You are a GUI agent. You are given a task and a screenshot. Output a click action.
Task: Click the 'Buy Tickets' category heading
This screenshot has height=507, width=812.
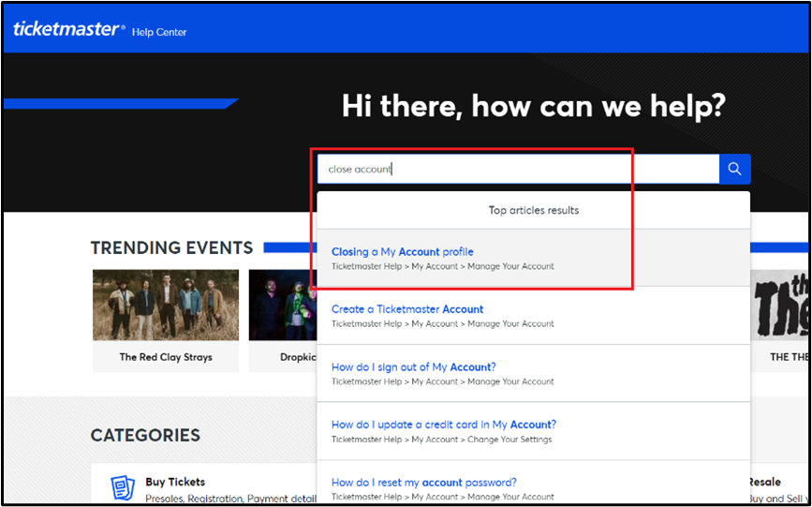[x=175, y=482]
